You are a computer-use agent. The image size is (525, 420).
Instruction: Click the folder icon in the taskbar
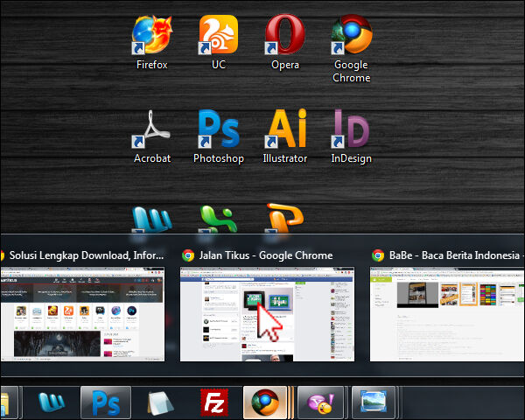[9, 402]
